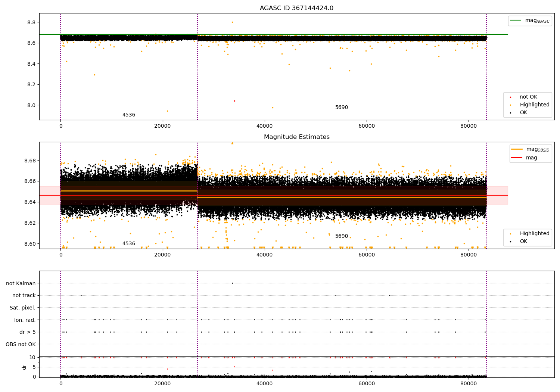Click the '10' tick on the dr axis
This screenshot has width=560, height=392.
point(32,357)
